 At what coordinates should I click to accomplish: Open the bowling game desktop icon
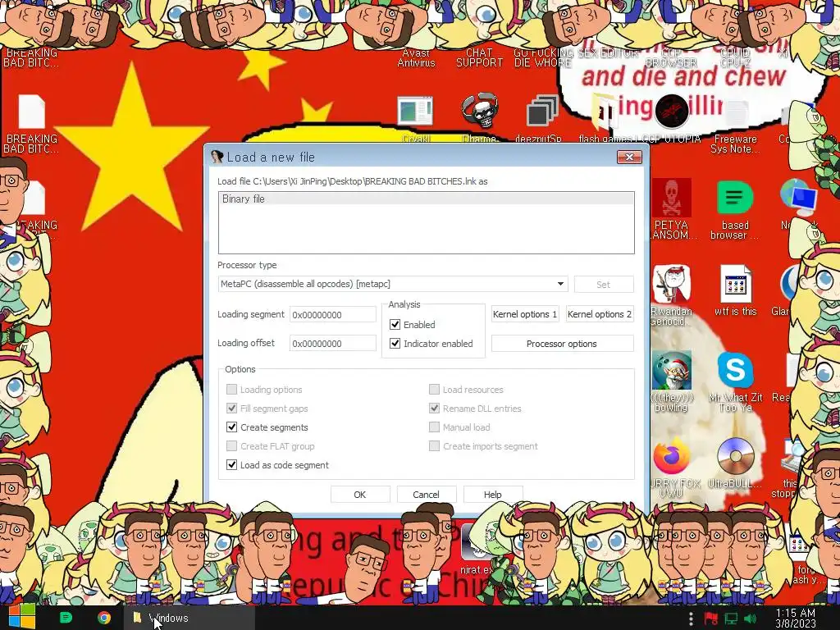671,370
